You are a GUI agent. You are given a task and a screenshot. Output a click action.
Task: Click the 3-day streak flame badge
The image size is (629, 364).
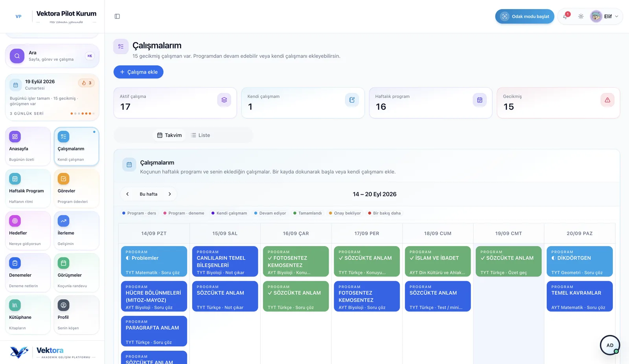coord(86,83)
